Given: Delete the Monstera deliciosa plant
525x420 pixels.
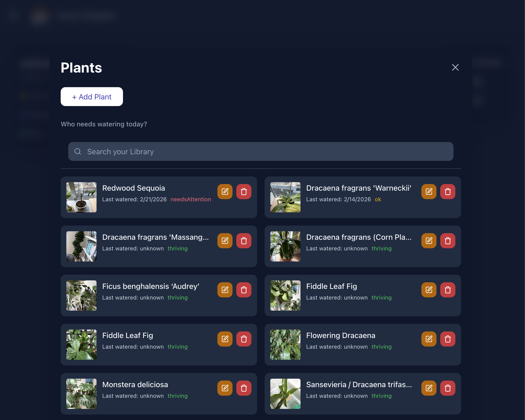Looking at the screenshot, I should (x=244, y=388).
